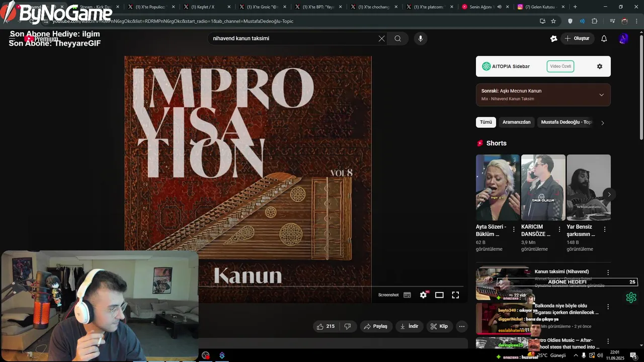
Task: Open options for Yar Bensiz short
Action: [x=605, y=229]
